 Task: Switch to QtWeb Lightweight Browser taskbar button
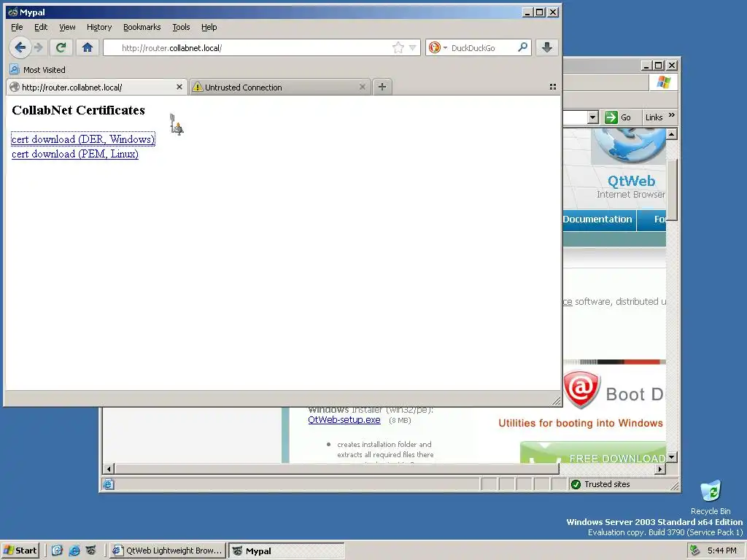click(167, 551)
